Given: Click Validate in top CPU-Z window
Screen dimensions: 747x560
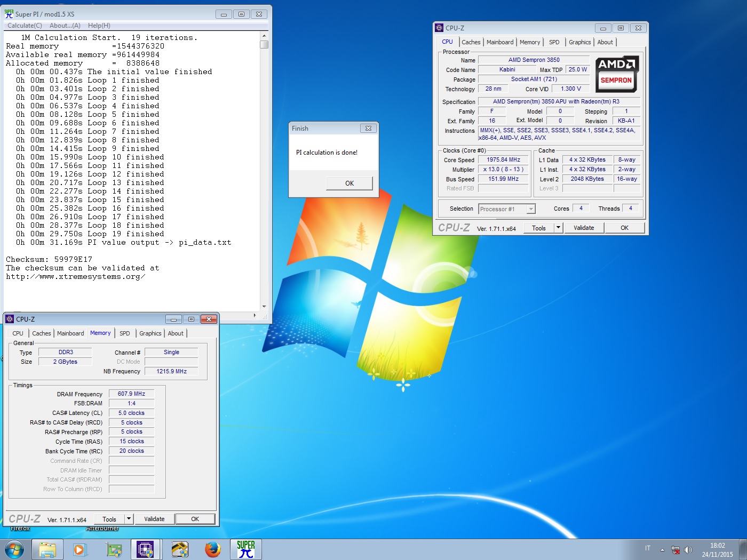Looking at the screenshot, I should [x=584, y=228].
